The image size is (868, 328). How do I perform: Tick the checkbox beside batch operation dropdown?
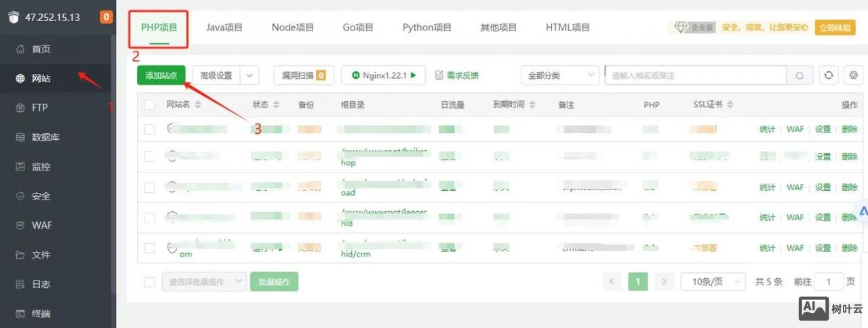click(x=150, y=282)
